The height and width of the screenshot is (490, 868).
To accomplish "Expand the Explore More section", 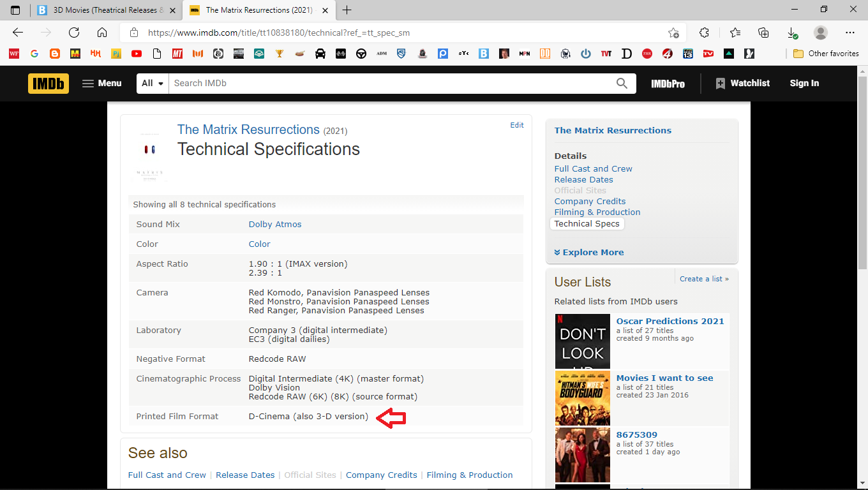I will pyautogui.click(x=589, y=252).
